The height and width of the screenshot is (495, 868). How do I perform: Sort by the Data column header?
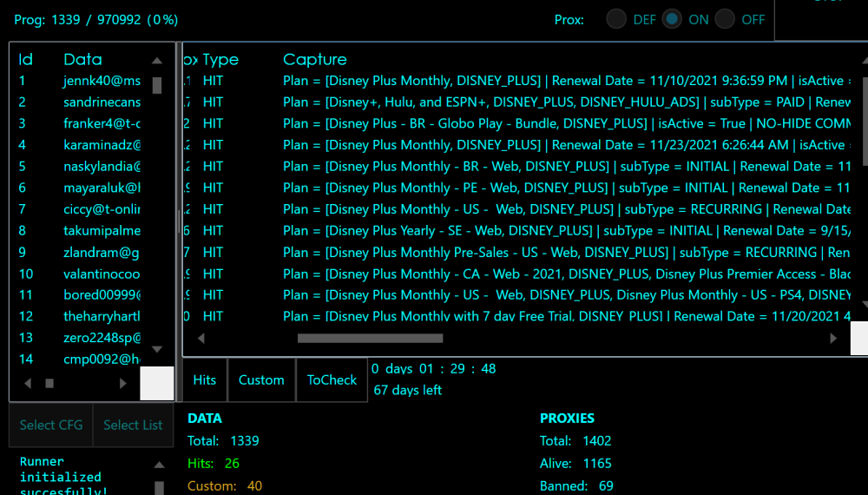point(82,59)
